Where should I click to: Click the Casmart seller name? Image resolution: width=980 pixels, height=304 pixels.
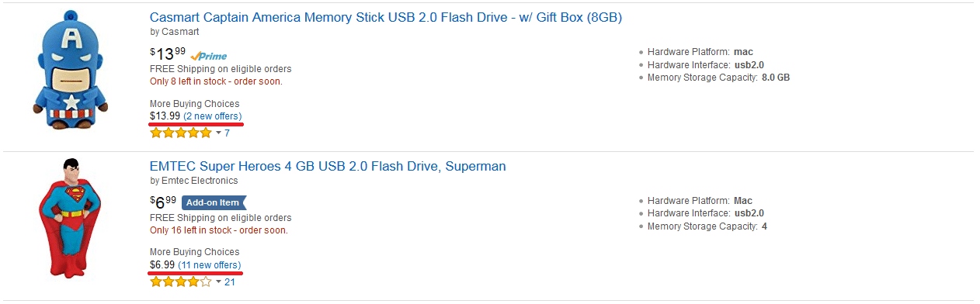click(180, 32)
